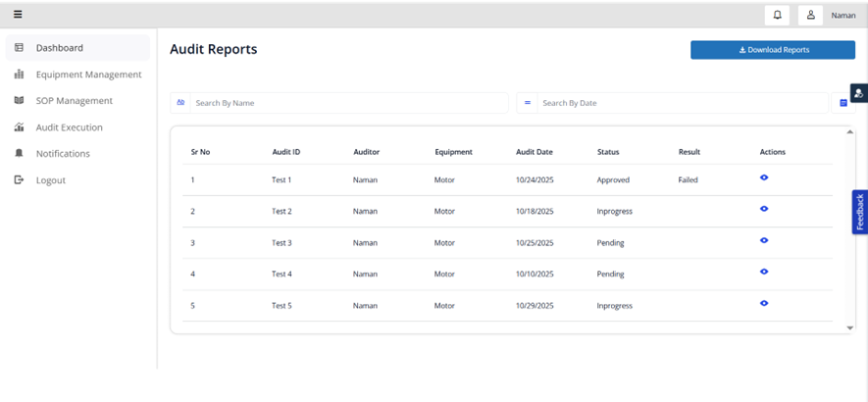The image size is (868, 402).
Task: Open the user profile icon
Action: 810,15
